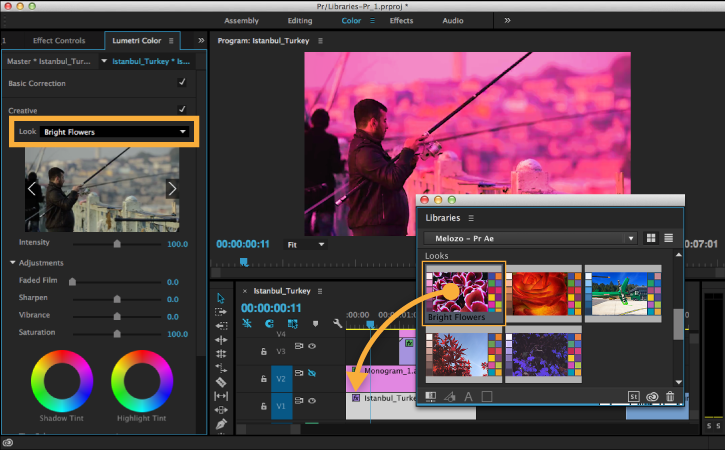Add graphic icon in Libraries footer
Image resolution: width=725 pixels, height=450 pixels.
point(430,396)
